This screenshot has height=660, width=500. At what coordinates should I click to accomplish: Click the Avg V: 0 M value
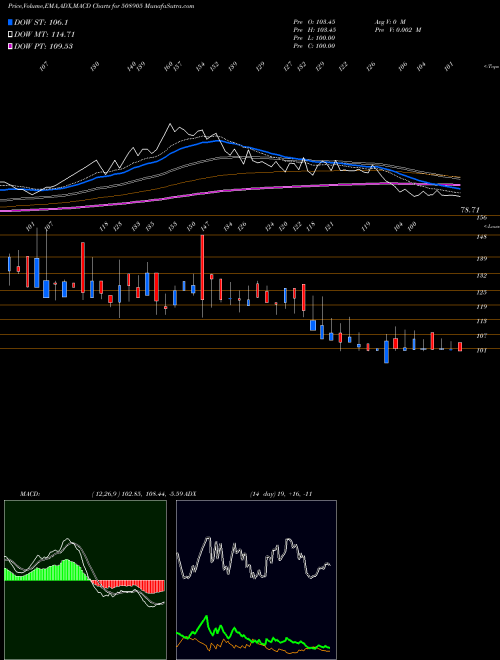click(390, 21)
